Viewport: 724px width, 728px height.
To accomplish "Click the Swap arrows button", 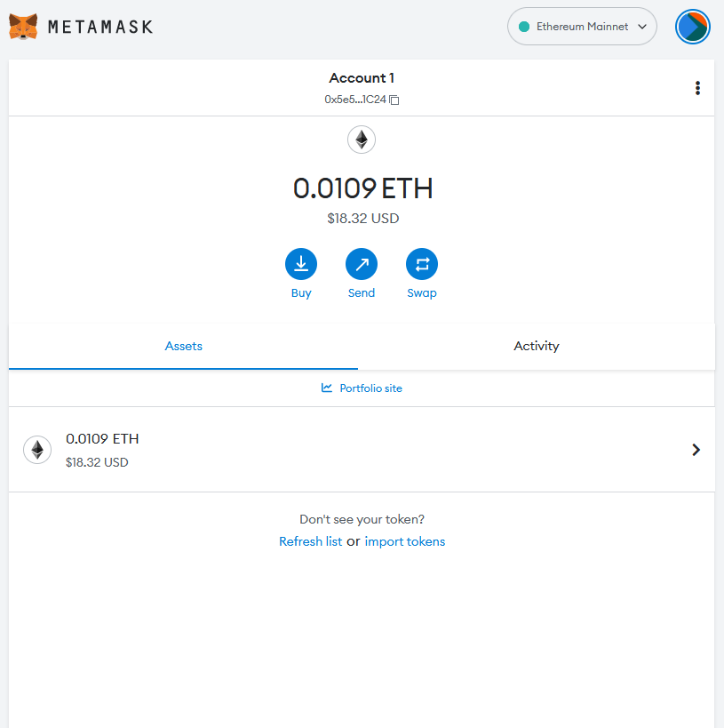I will coord(422,264).
